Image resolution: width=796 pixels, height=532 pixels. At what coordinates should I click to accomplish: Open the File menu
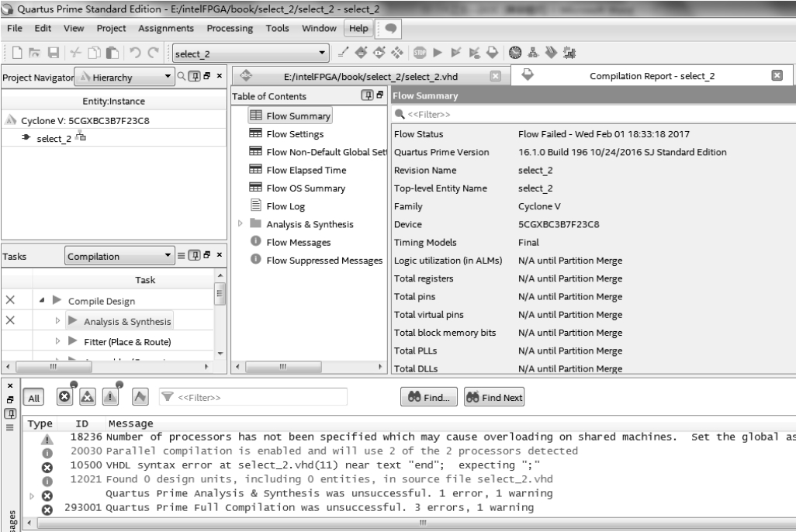(x=14, y=29)
